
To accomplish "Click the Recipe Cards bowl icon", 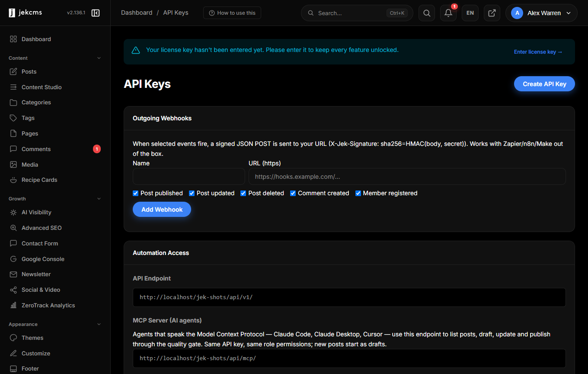I will (13, 180).
